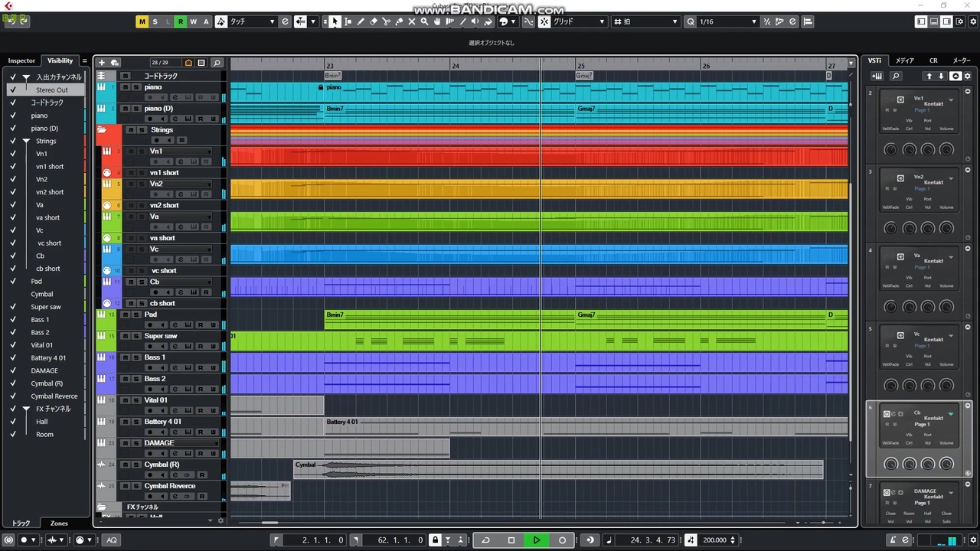Adjust the Volume knob of Vn1 Kontakt

pos(946,149)
